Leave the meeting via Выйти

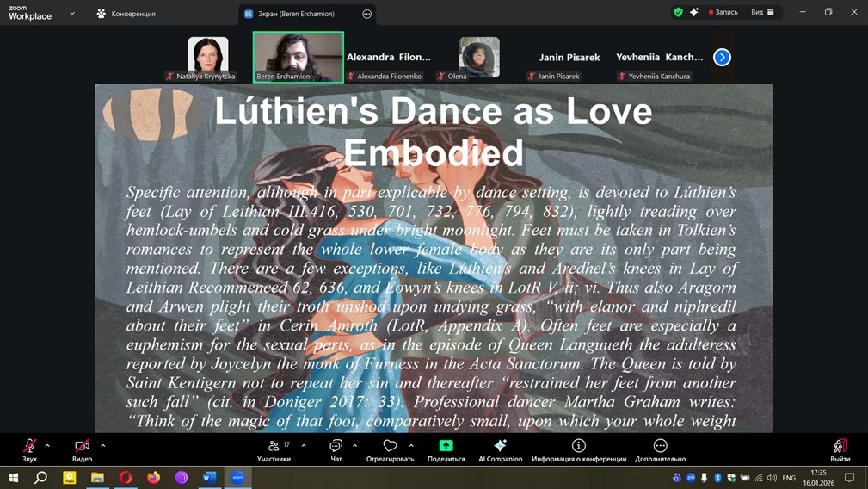(x=840, y=448)
